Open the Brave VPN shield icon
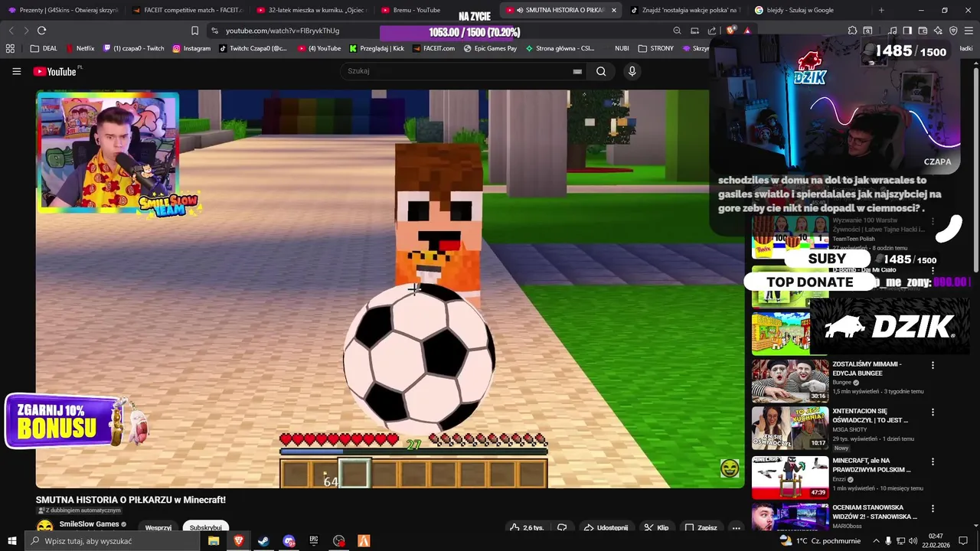The width and height of the screenshot is (980, 551). (x=953, y=31)
